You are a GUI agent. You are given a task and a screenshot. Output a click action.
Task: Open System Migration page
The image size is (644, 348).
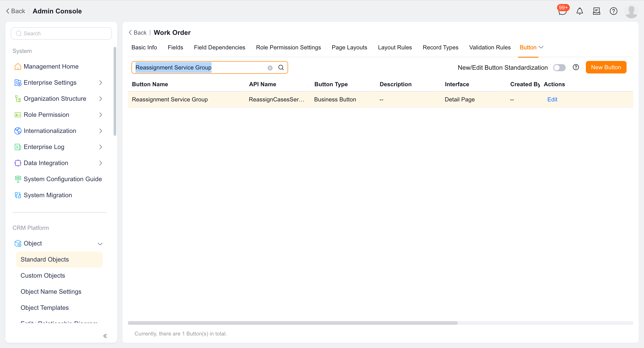click(48, 195)
